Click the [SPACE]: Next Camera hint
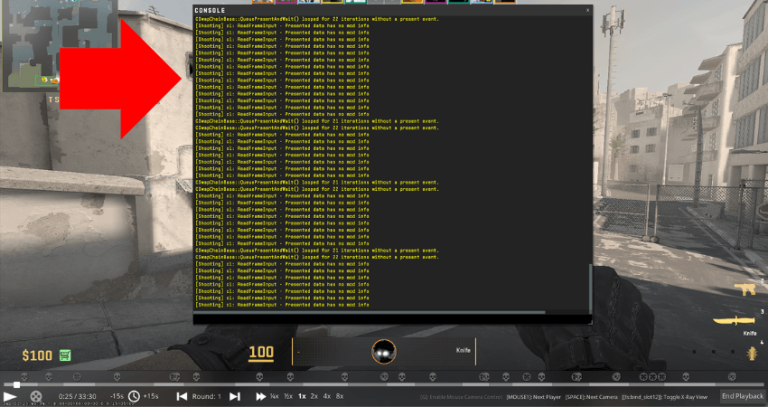Screen dimensions: 768x407 click(x=591, y=397)
